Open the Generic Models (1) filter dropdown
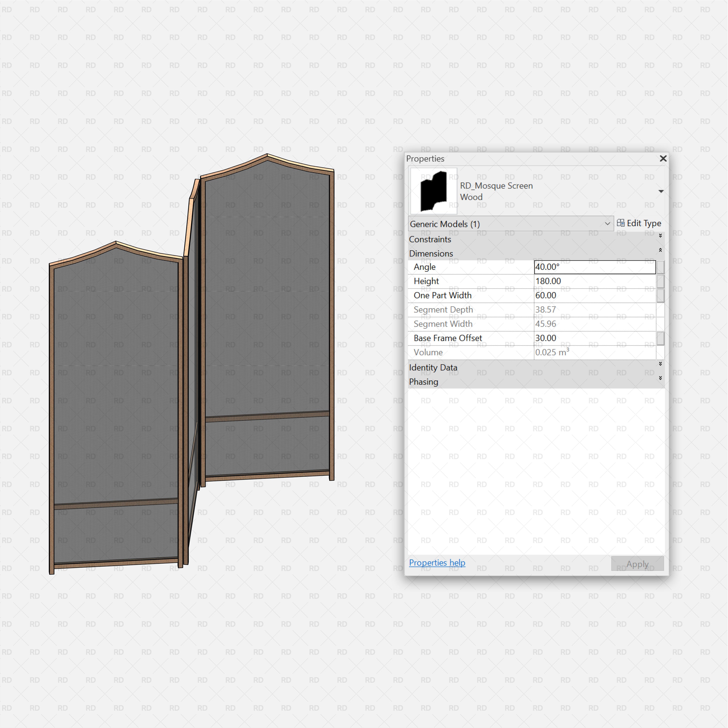 click(608, 223)
